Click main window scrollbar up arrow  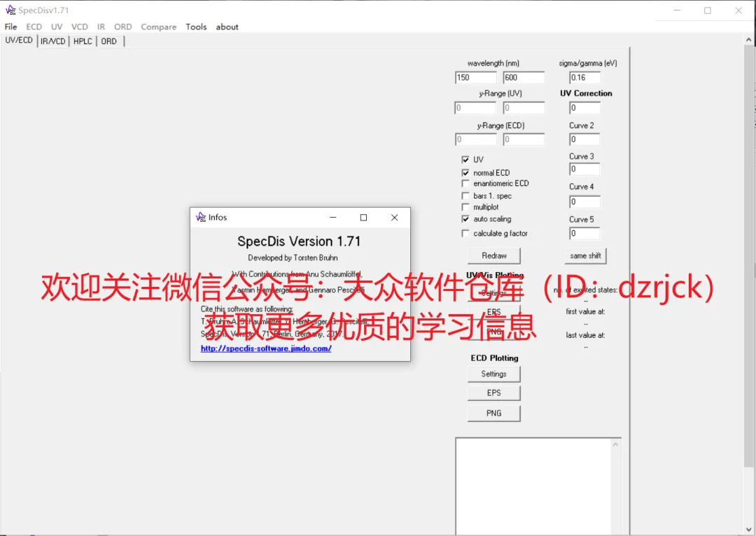pos(748,39)
